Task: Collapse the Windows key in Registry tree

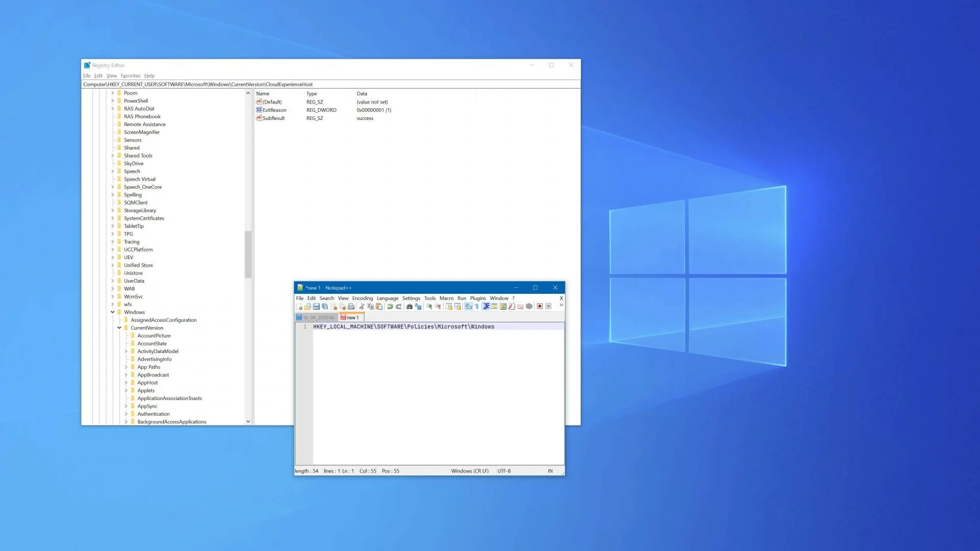Action: [x=112, y=312]
